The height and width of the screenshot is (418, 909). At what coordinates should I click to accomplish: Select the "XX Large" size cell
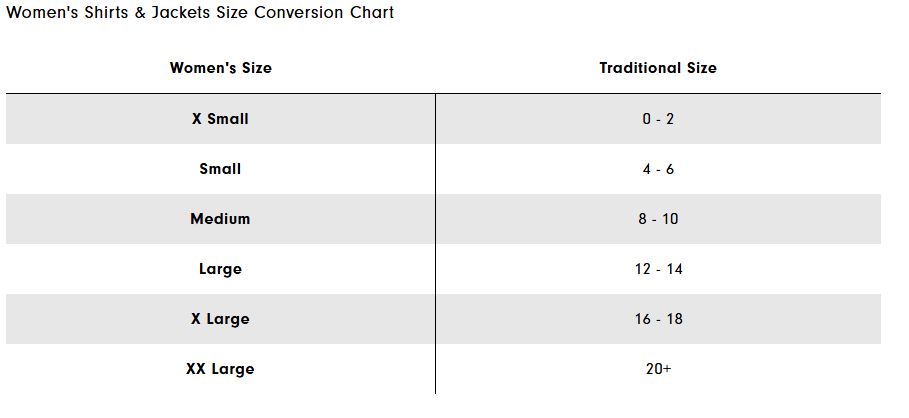pos(220,368)
